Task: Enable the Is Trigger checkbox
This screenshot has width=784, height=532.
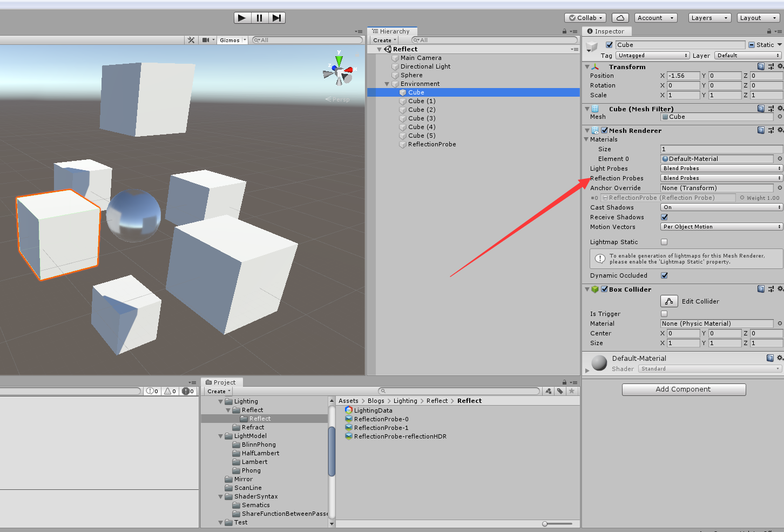Action: (x=664, y=313)
